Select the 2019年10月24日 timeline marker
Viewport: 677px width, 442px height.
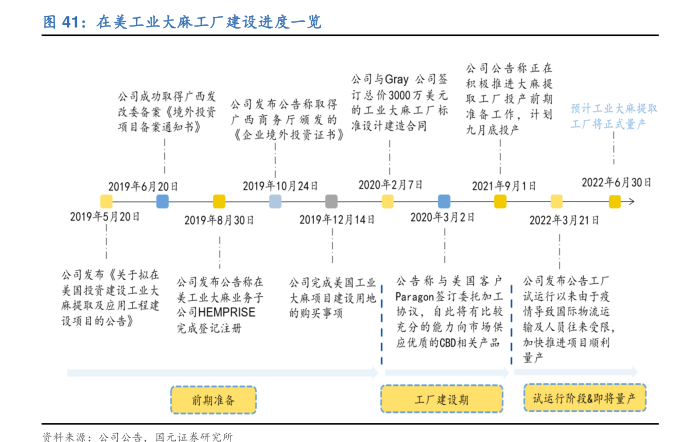tap(275, 201)
